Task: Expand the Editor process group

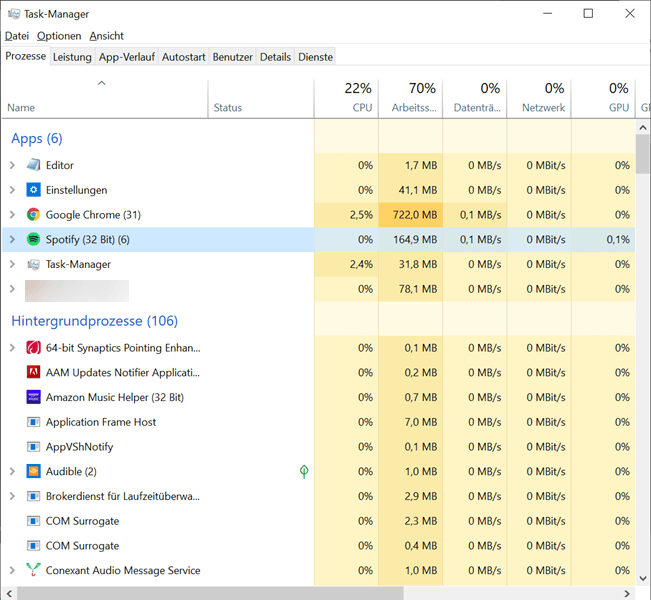Action: (12, 165)
